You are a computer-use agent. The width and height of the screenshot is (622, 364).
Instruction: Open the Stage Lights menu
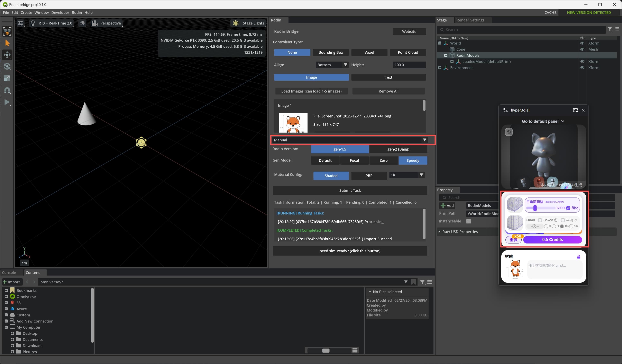coord(249,23)
